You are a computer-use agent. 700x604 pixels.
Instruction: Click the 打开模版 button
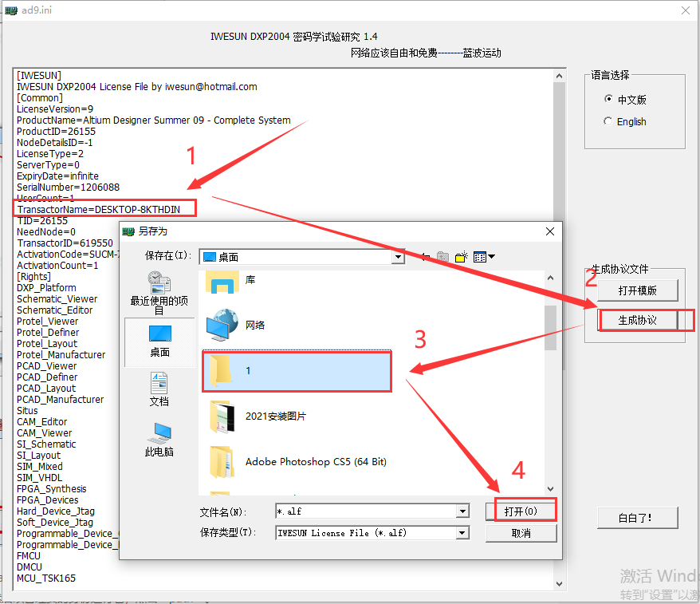click(637, 290)
